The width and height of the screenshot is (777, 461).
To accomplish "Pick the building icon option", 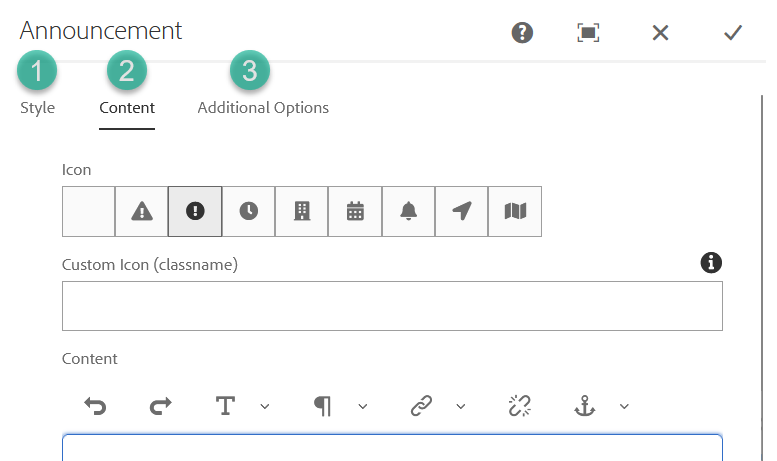I will pyautogui.click(x=302, y=211).
